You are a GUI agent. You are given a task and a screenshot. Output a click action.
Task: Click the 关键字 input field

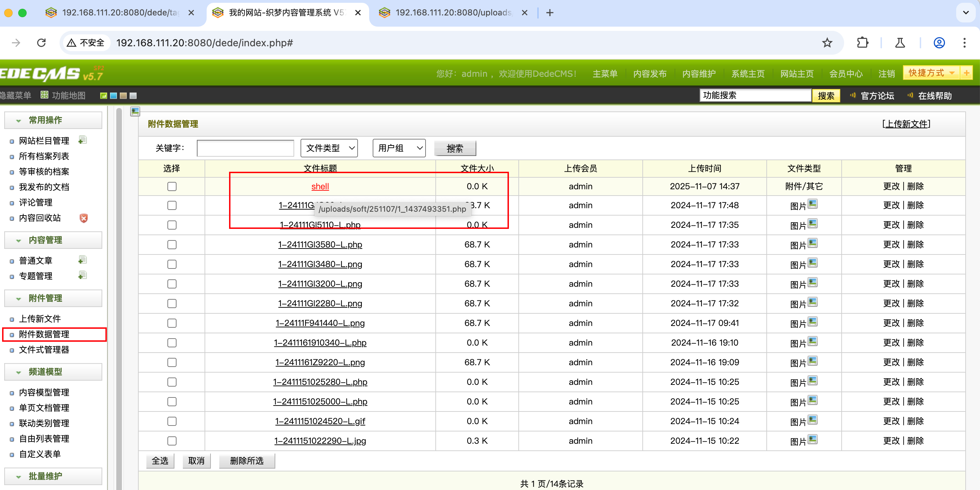[245, 148]
